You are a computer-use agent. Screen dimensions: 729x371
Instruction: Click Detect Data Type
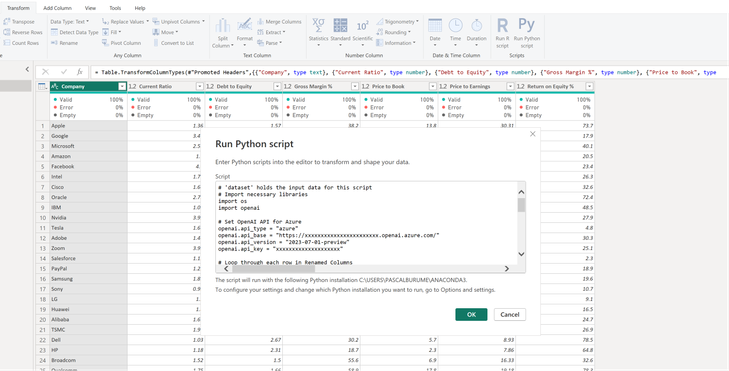click(74, 32)
